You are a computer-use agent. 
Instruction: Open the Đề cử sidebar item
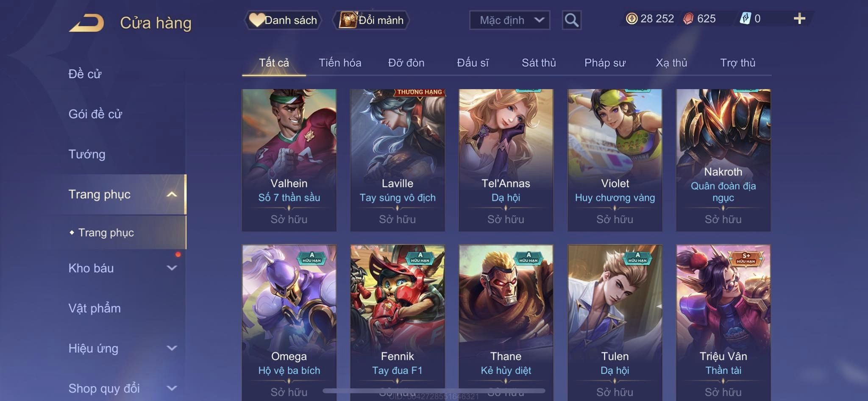pos(85,74)
